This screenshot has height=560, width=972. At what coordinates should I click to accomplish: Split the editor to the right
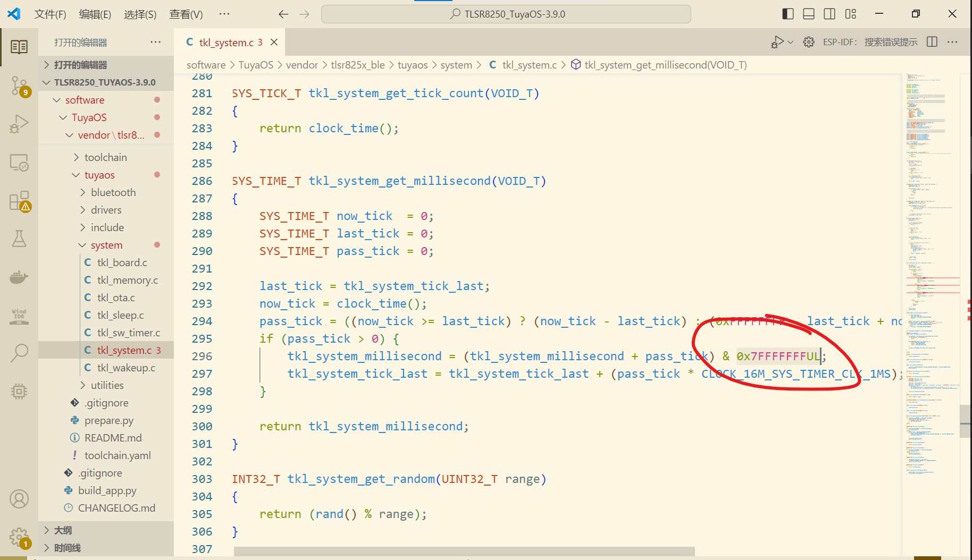pyautogui.click(x=932, y=42)
